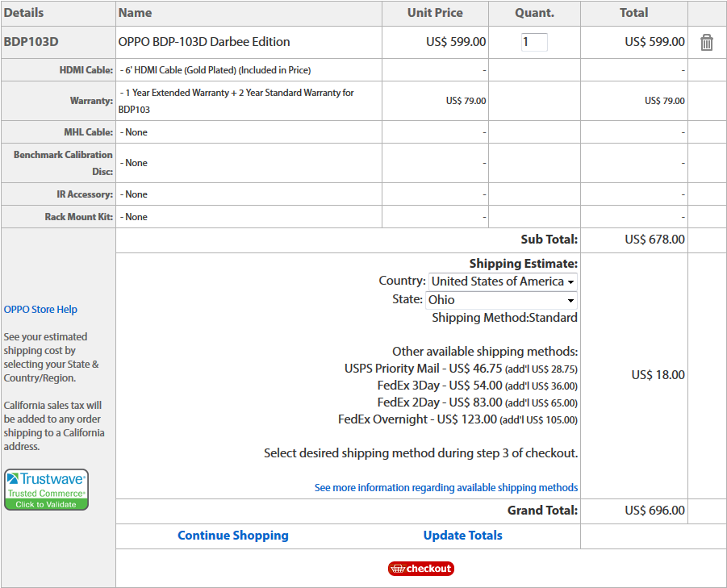Click the Unit Price column header
Image resolution: width=727 pixels, height=588 pixels.
(435, 13)
